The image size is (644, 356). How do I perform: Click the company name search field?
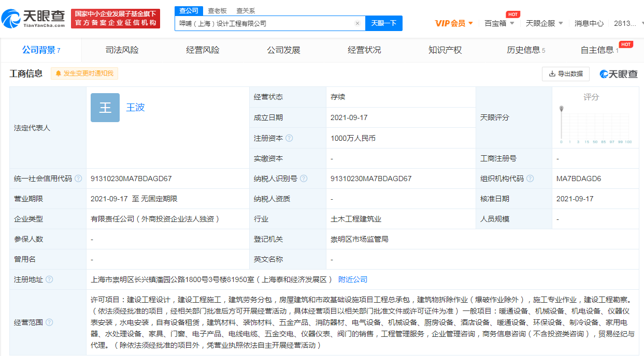pyautogui.click(x=264, y=23)
